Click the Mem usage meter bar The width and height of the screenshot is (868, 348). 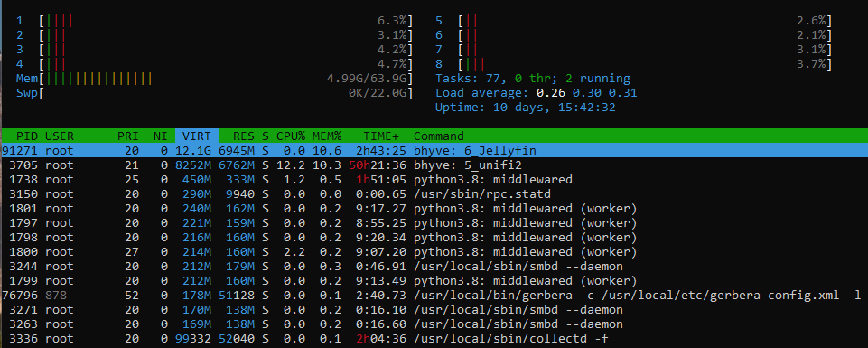[215, 79]
